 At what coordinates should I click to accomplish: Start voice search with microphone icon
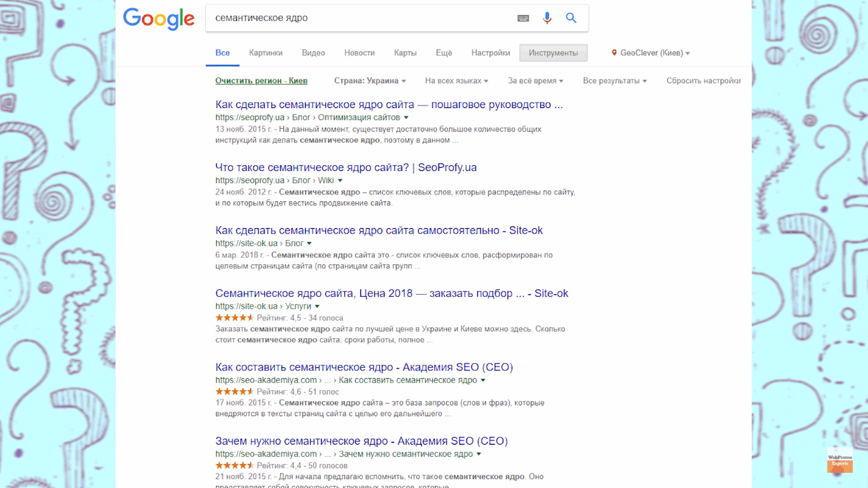(547, 18)
